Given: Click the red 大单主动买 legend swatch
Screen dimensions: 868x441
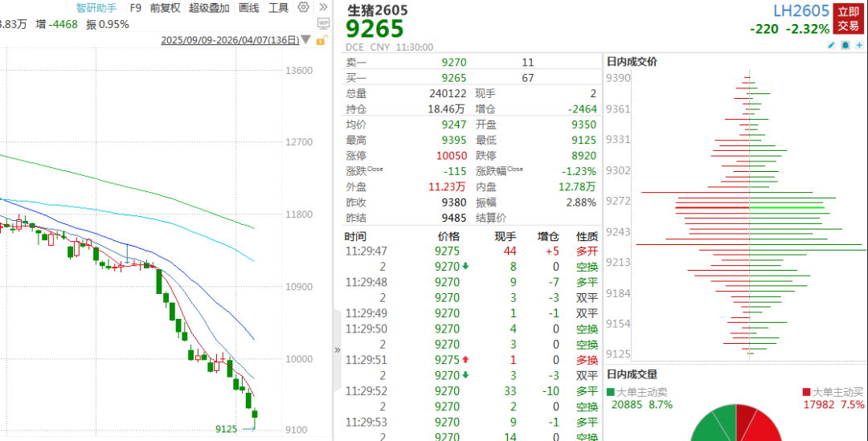Looking at the screenshot, I should [806, 392].
